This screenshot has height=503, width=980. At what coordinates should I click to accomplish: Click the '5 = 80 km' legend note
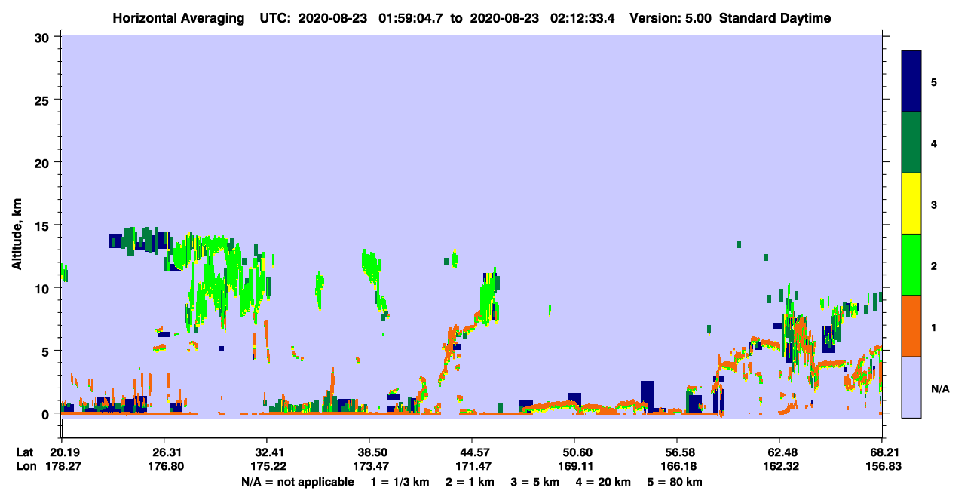coord(674,482)
